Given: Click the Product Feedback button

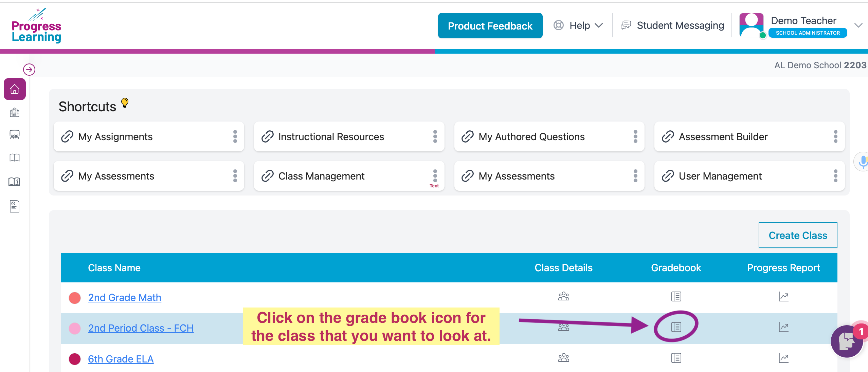Looking at the screenshot, I should tap(490, 26).
